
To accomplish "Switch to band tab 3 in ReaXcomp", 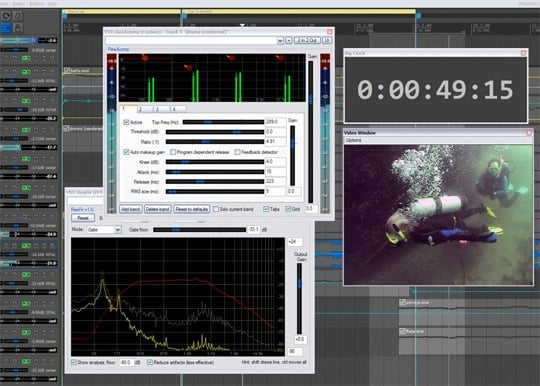I will pos(161,109).
